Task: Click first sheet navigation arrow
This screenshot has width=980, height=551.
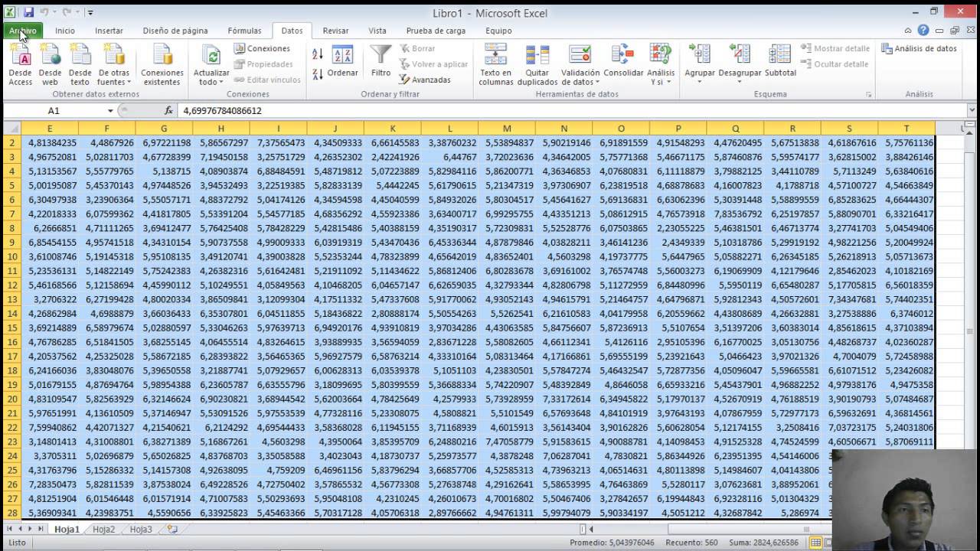Action: point(9,529)
